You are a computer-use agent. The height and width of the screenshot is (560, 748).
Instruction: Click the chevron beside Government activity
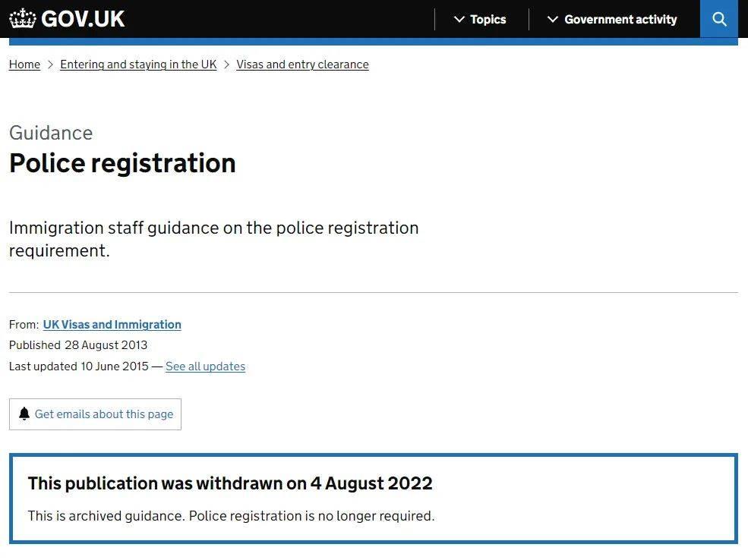point(553,19)
